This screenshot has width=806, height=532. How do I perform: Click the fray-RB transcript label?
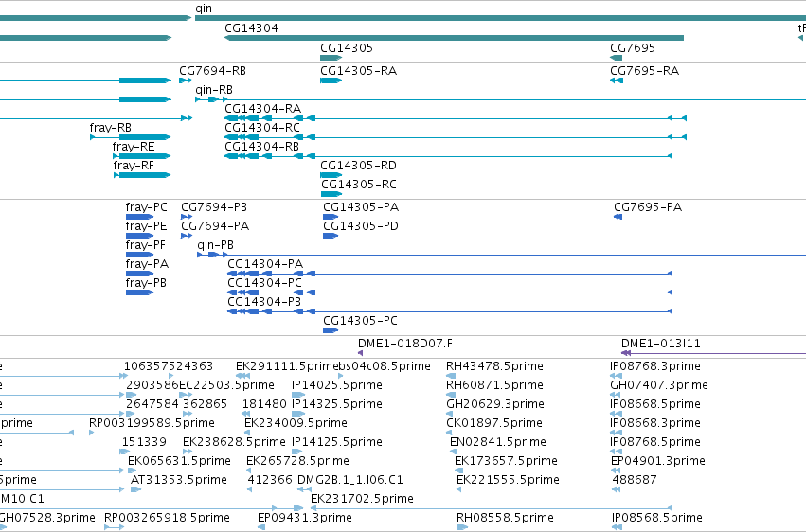pos(110,128)
